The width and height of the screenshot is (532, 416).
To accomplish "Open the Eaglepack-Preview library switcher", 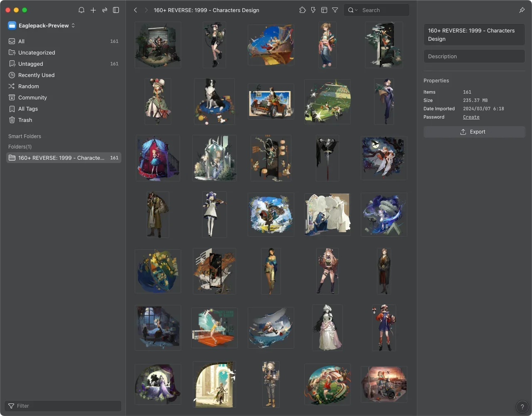I will point(42,25).
